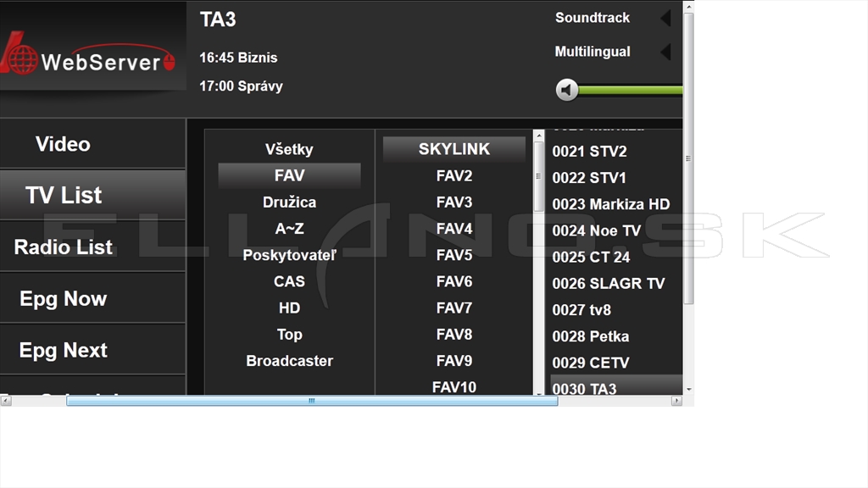Select the Družica filter
This screenshot has width=868, height=488.
click(289, 202)
